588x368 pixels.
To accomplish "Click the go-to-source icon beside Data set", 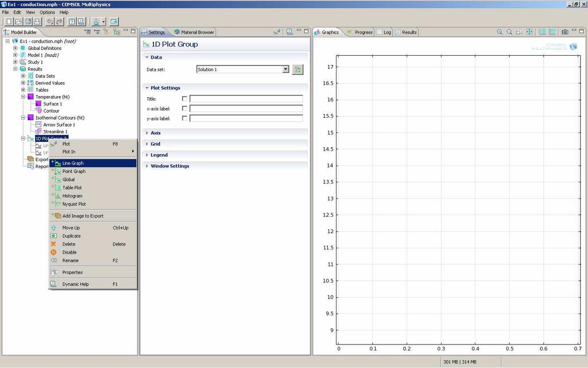I will (297, 70).
